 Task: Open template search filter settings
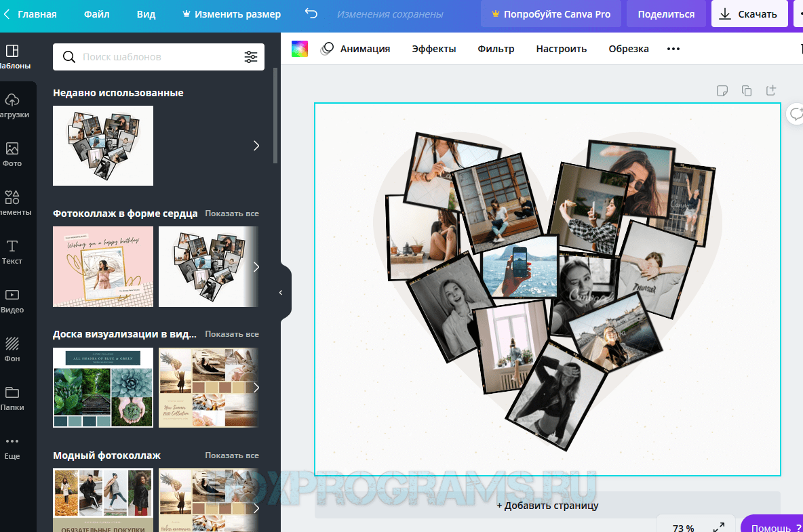click(x=251, y=57)
